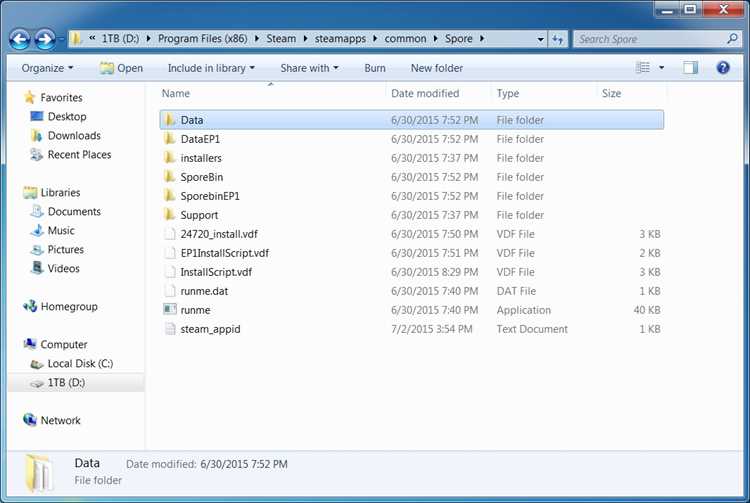Open the Include in library dropdown
750x503 pixels.
211,68
